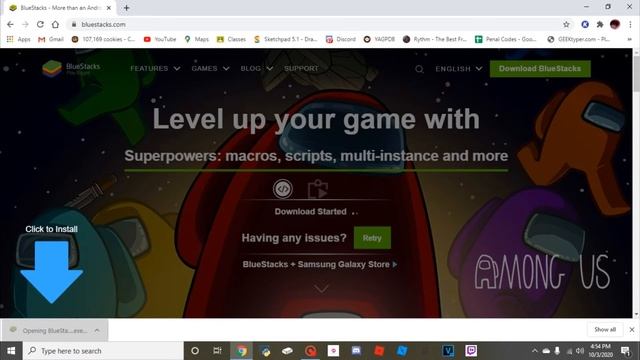Open the Classes bookmark
The image size is (640, 360).
click(231, 39)
